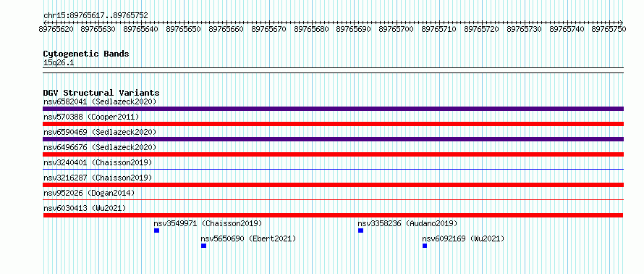Click the red bar under nsv6030413
The width and height of the screenshot is (644, 274).
tap(333, 215)
